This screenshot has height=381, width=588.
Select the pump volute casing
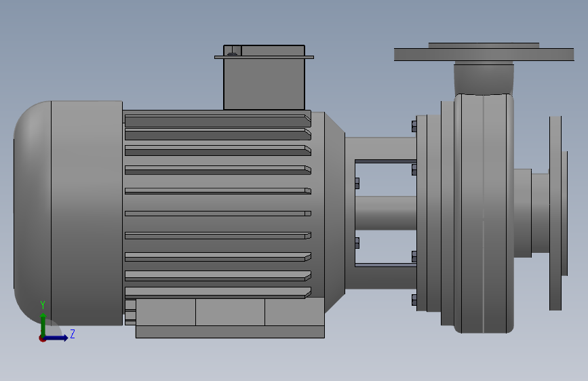(x=484, y=213)
